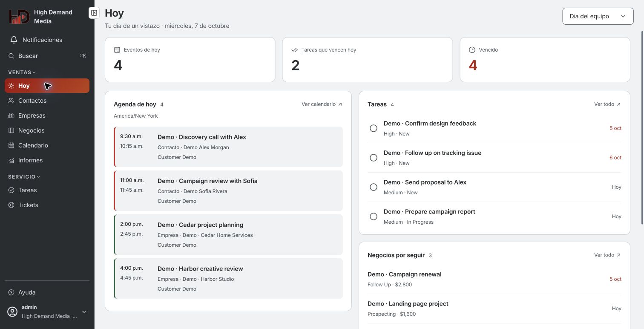Open Informes in the sidebar

coord(47,160)
